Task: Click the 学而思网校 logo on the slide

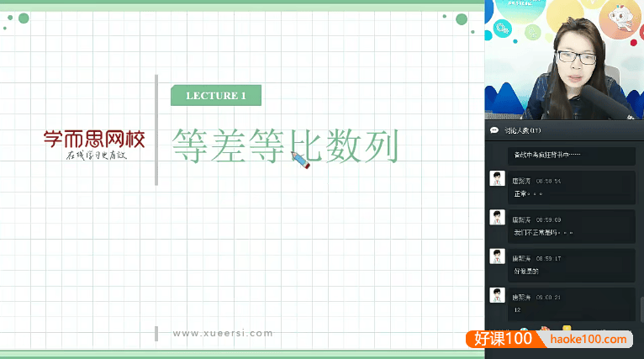Action: pyautogui.click(x=94, y=144)
